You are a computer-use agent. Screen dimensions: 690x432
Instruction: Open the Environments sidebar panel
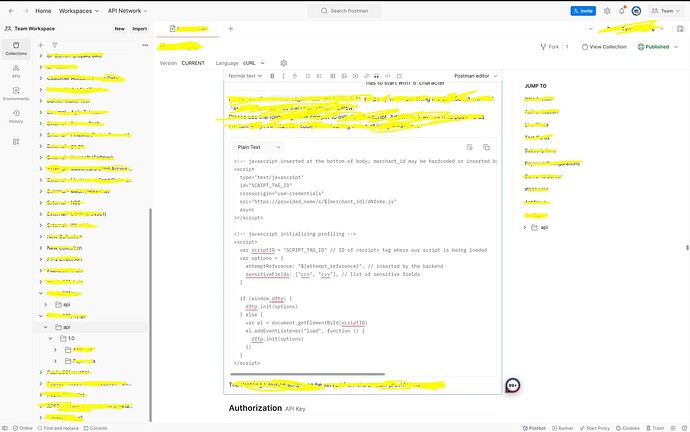[16, 94]
